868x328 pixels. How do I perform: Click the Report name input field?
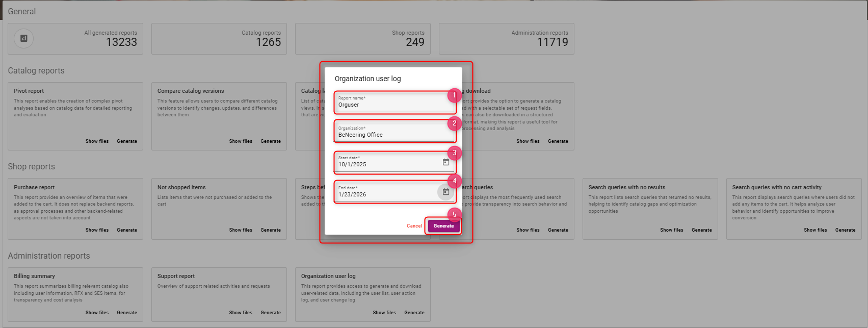[392, 105]
